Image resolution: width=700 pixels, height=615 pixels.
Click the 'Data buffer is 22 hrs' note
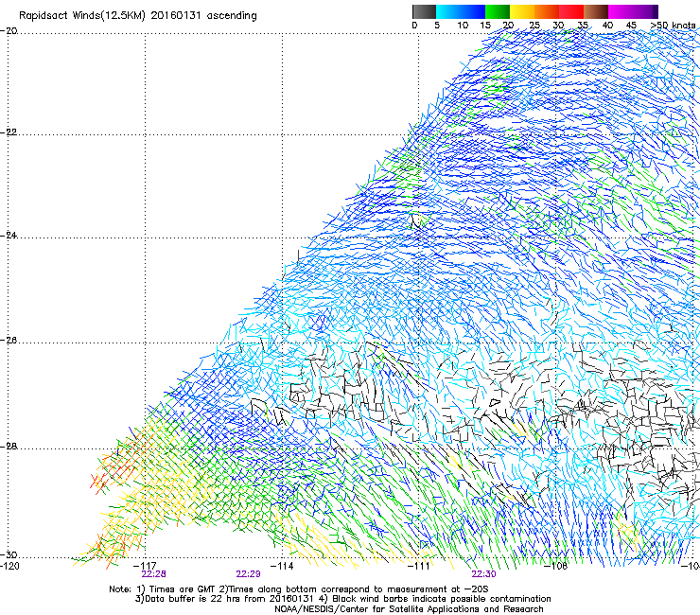[x=342, y=599]
